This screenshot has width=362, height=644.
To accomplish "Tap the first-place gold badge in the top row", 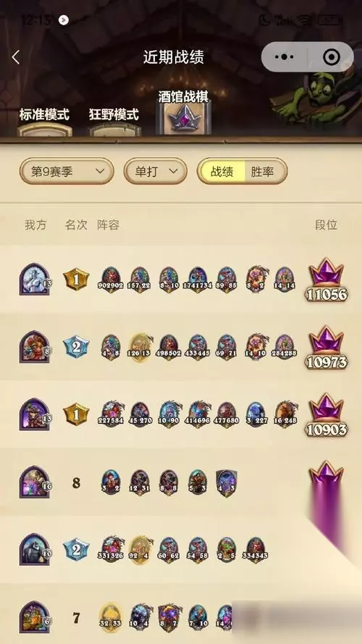I will click(x=76, y=280).
